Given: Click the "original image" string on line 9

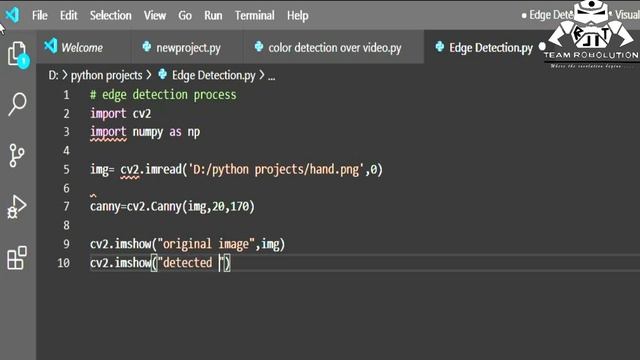Looking at the screenshot, I should 206,244.
